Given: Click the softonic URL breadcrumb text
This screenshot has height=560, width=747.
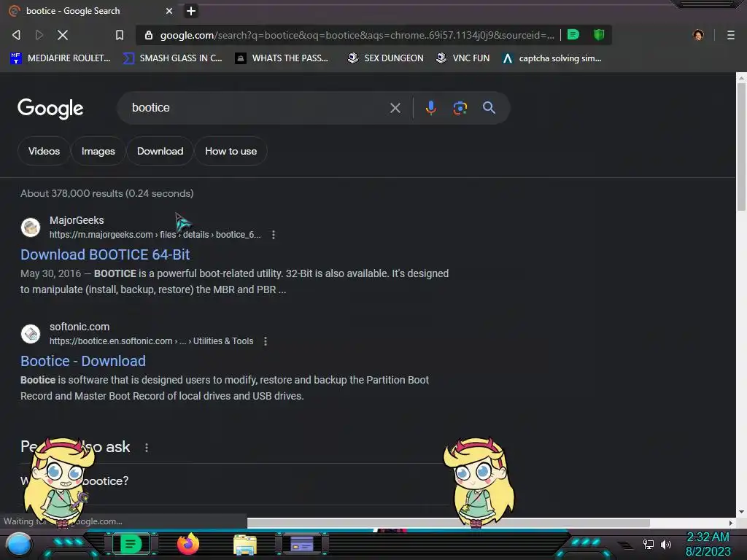Looking at the screenshot, I should pos(151,341).
